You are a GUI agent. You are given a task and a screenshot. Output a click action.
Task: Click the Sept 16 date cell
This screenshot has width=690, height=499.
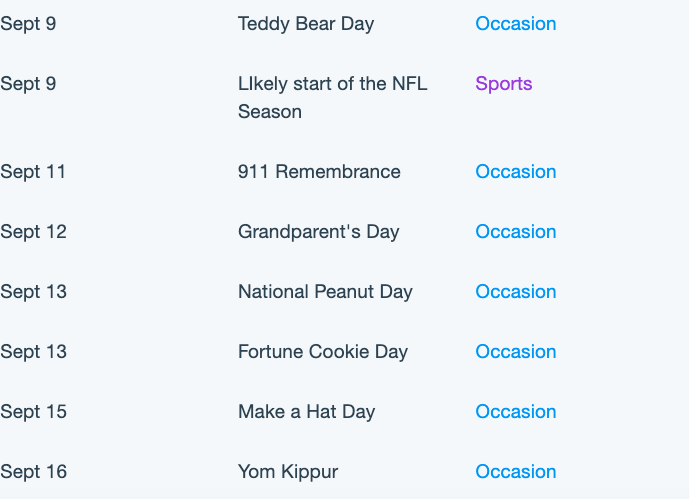[x=33, y=472]
